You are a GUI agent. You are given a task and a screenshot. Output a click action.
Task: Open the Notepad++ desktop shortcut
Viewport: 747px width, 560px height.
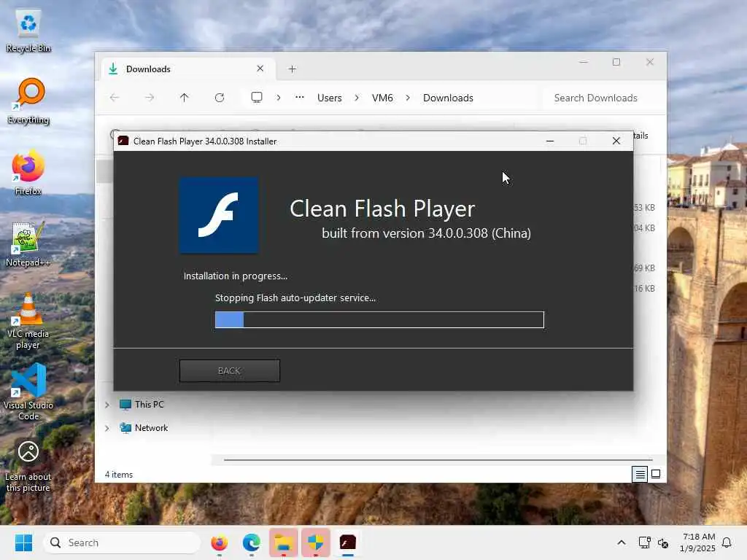point(28,244)
